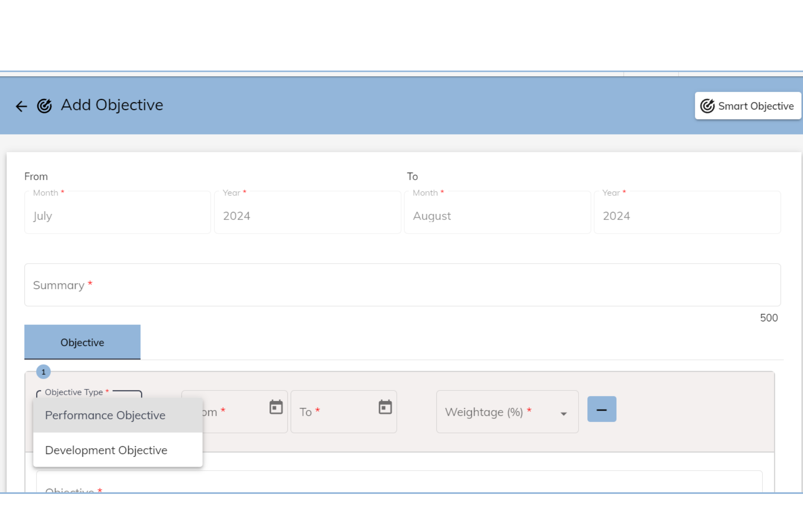Click the Objective Type field label
803x532 pixels.
[74, 392]
